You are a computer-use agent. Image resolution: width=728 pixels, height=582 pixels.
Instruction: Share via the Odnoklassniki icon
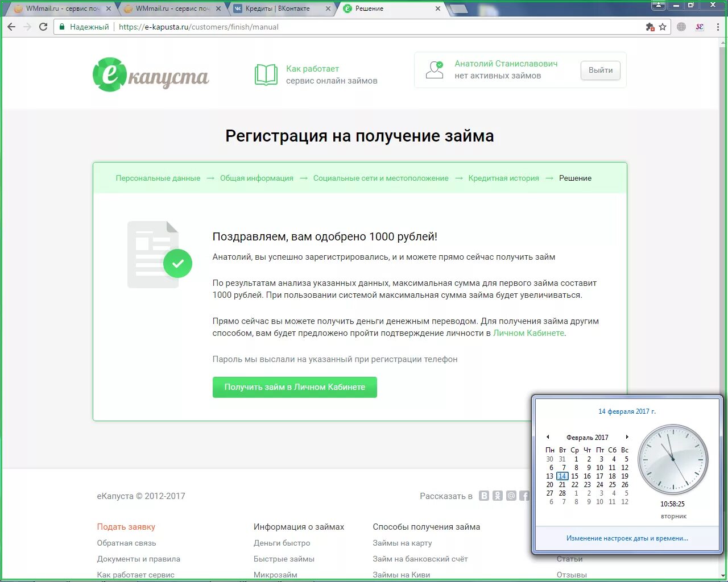pos(498,496)
